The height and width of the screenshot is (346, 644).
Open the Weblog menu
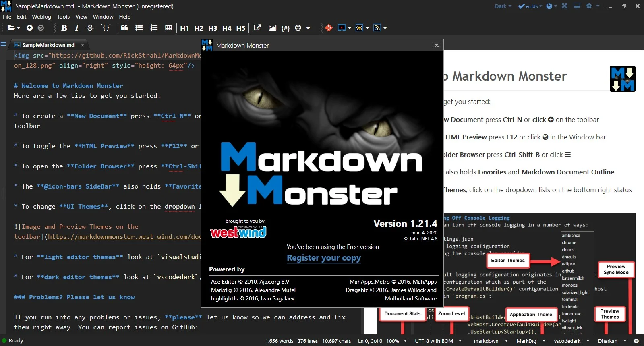[x=41, y=17]
